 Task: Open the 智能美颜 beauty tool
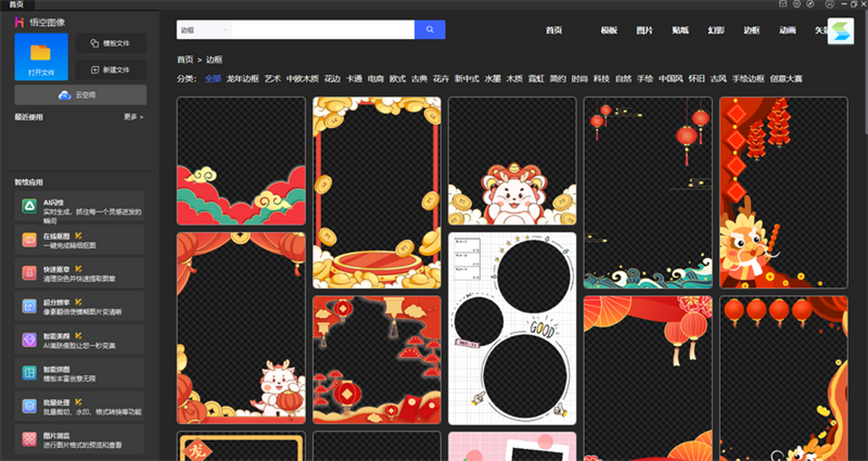pos(80,340)
